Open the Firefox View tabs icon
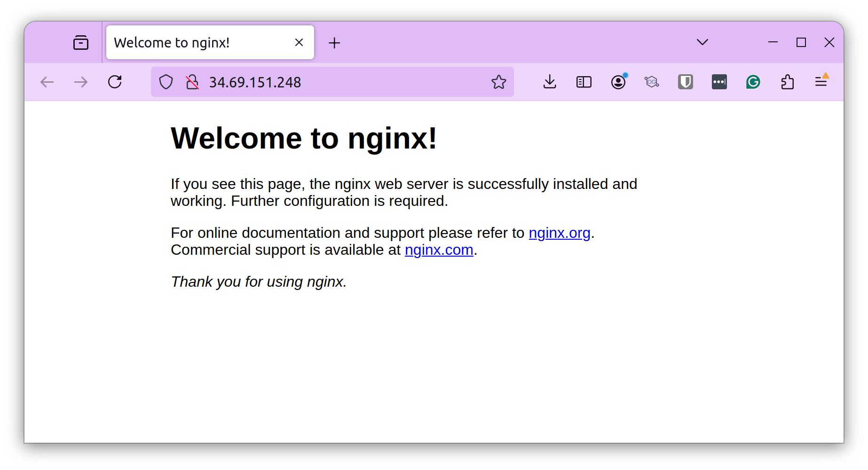868x470 pixels. tap(81, 43)
